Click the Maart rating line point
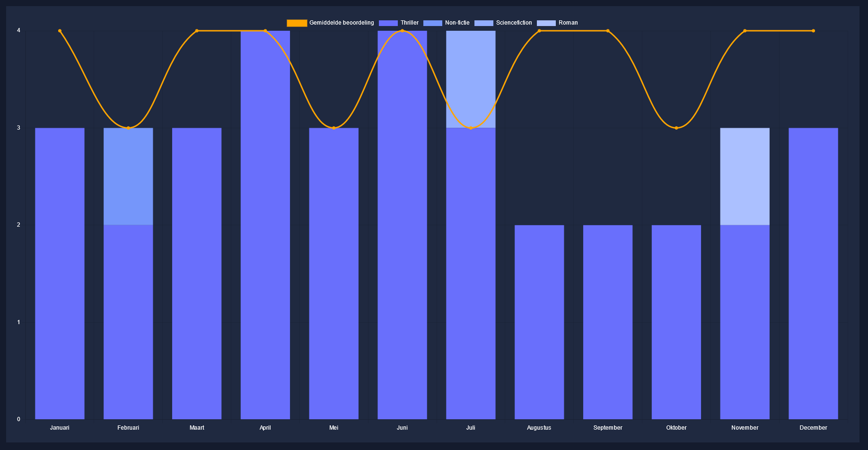The image size is (868, 450). click(x=197, y=31)
